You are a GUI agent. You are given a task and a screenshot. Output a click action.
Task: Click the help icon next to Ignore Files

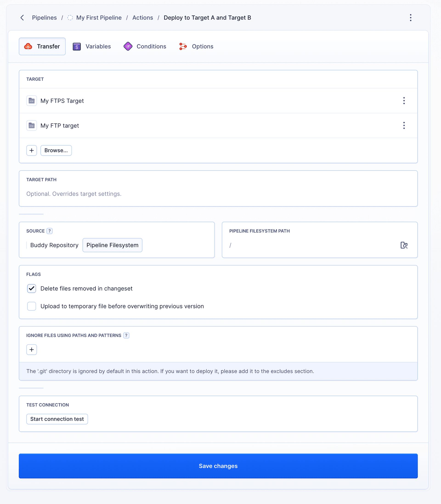[x=126, y=335]
